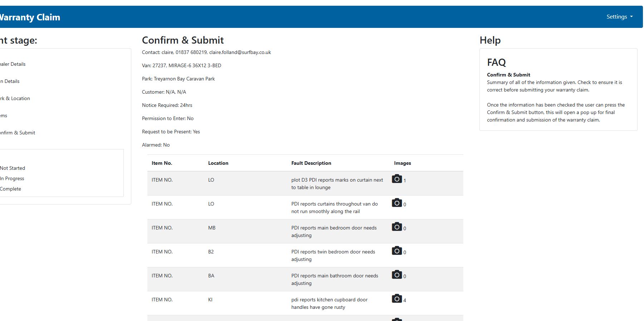Click the Settings dropdown caret arrow

631,17
